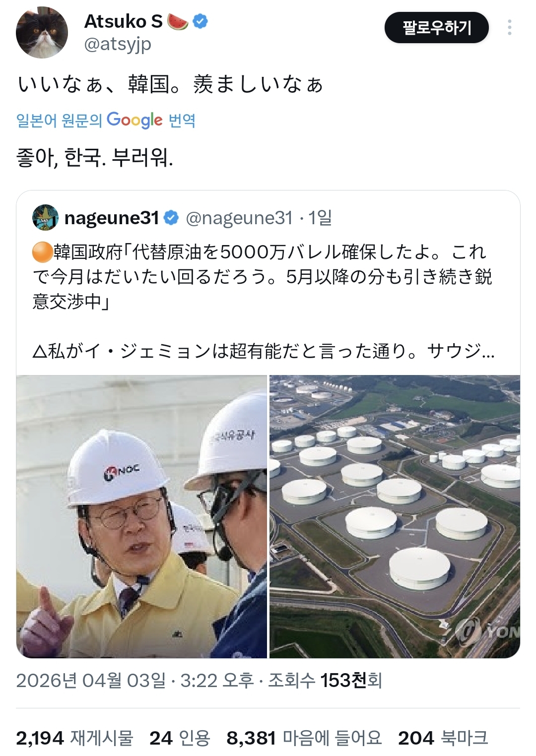Screen dimensions: 536x756
Task: Open the @atsyjp handle
Action: click(118, 45)
